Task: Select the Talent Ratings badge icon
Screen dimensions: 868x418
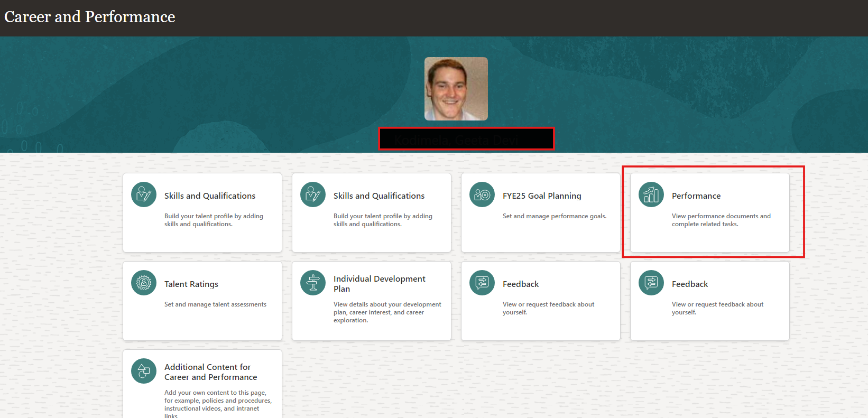Action: click(144, 283)
